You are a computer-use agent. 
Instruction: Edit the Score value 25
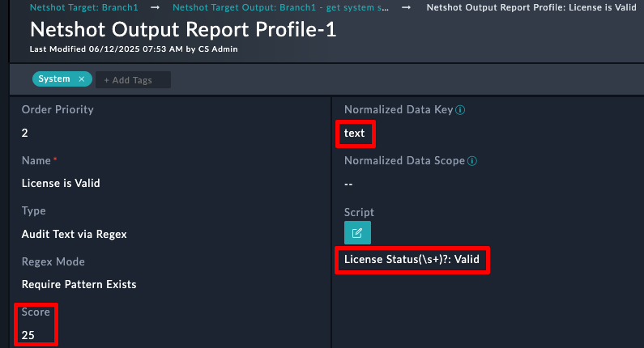tap(28, 335)
